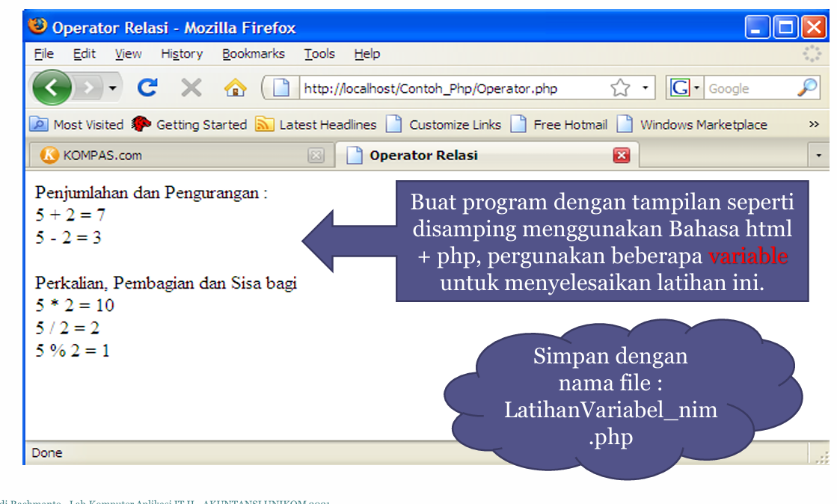Click the search magnifier icon
The width and height of the screenshot is (837, 504).
point(807,87)
